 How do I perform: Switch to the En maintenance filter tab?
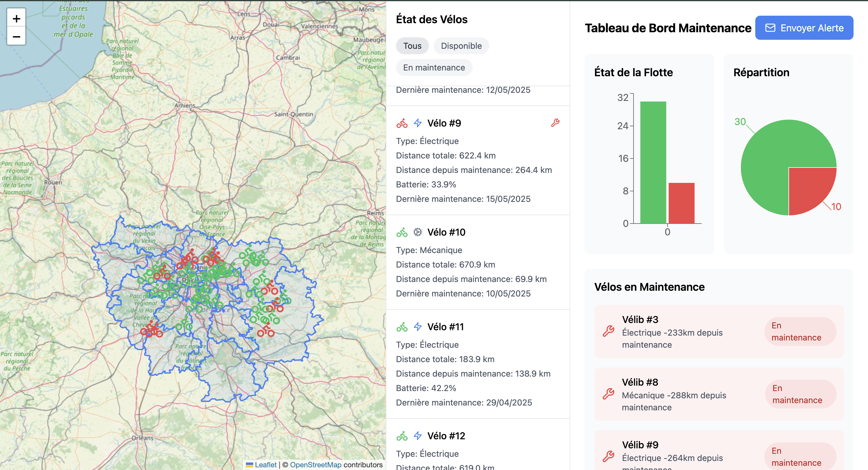tap(434, 67)
